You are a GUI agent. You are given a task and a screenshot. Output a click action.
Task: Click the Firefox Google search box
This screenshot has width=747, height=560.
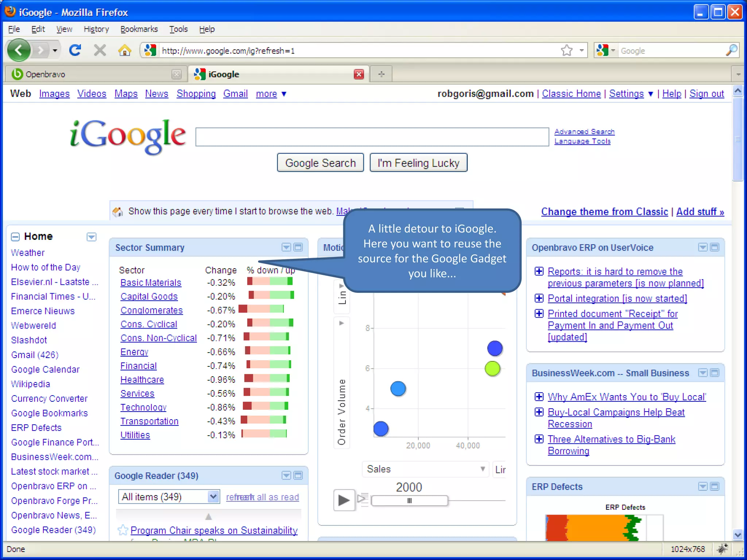click(x=671, y=50)
